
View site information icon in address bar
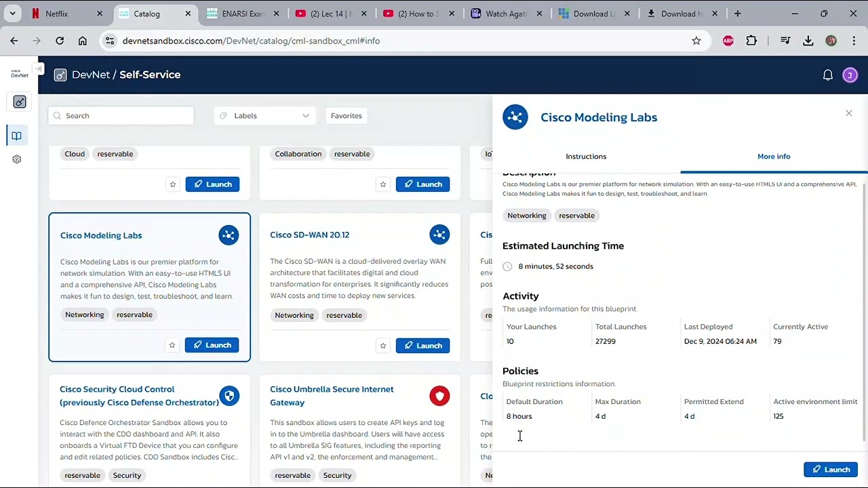click(111, 41)
